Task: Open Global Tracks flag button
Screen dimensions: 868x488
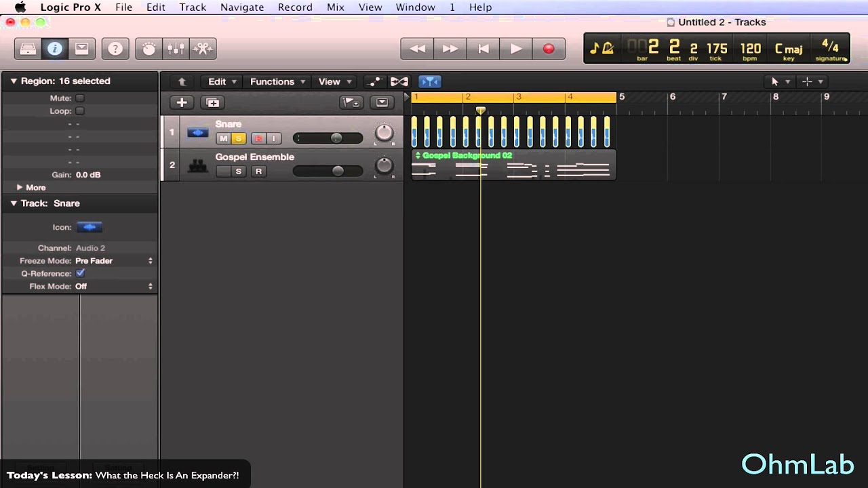Action: tap(351, 102)
